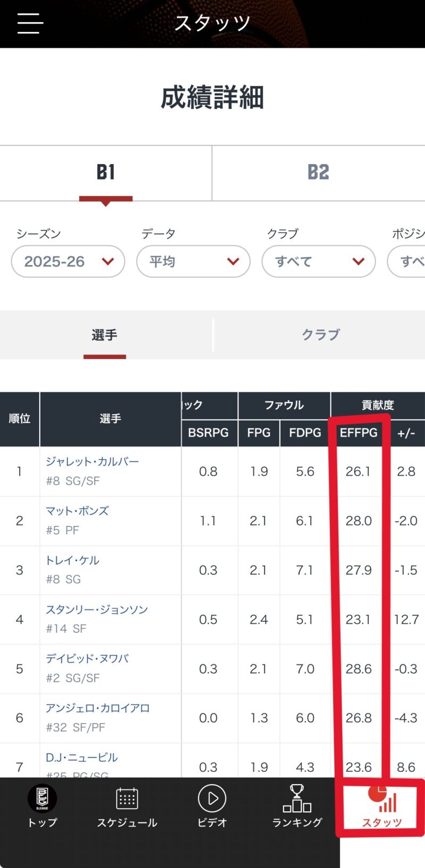
Task: Select the 選手 players tab
Action: pos(105,335)
